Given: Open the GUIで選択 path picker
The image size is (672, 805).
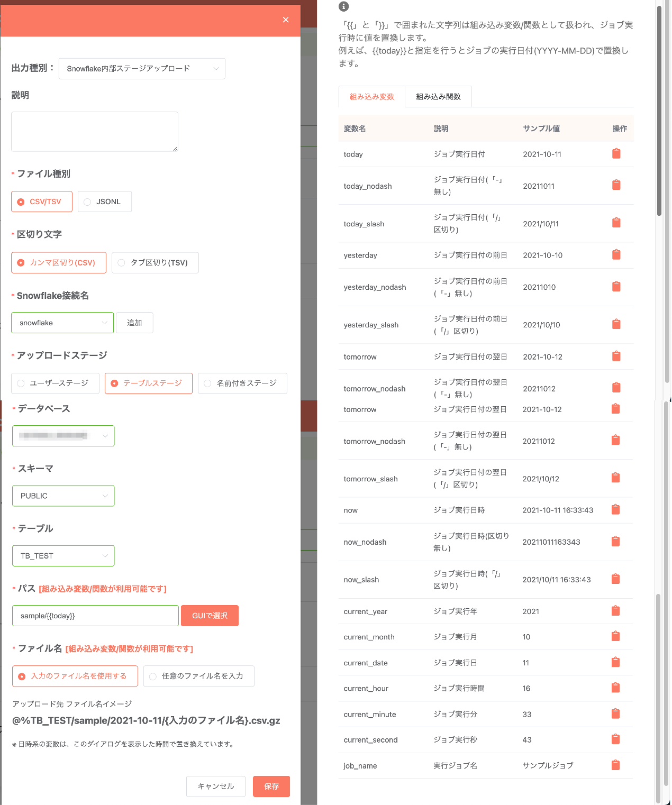Looking at the screenshot, I should (210, 616).
